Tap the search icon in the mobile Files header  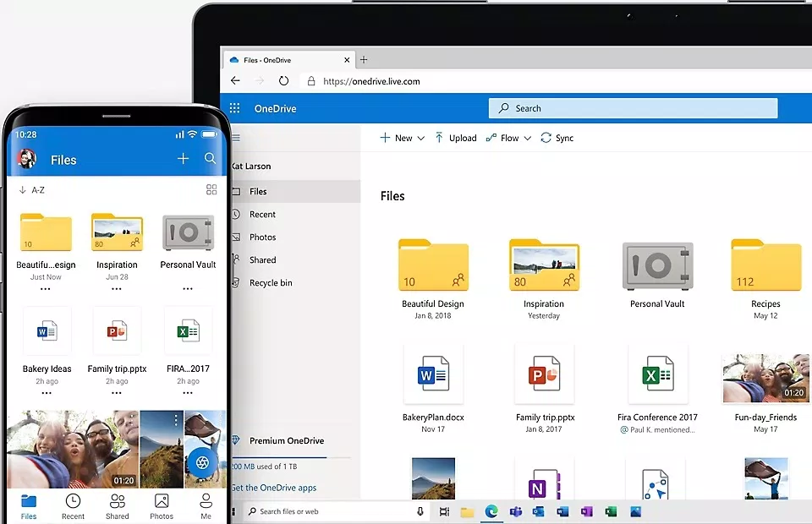(211, 159)
